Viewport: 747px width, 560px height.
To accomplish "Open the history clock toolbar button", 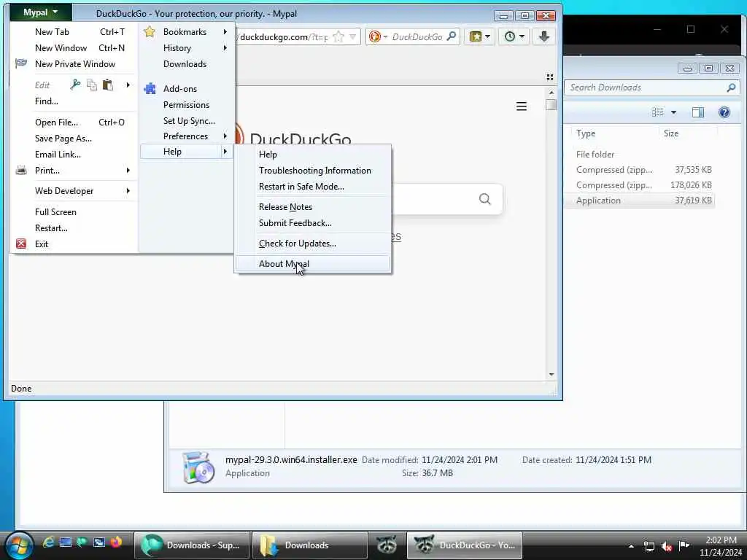I will [x=514, y=36].
